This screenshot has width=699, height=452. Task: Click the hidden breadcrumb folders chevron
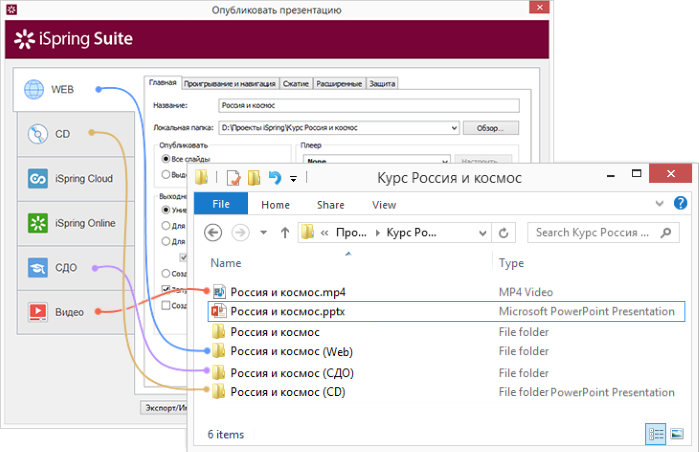[325, 233]
